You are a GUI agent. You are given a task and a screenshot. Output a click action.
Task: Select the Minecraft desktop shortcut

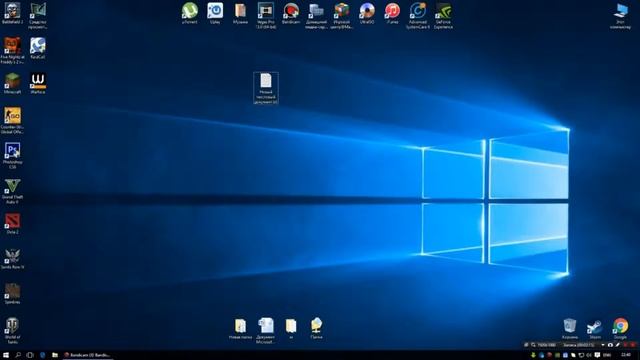click(13, 83)
